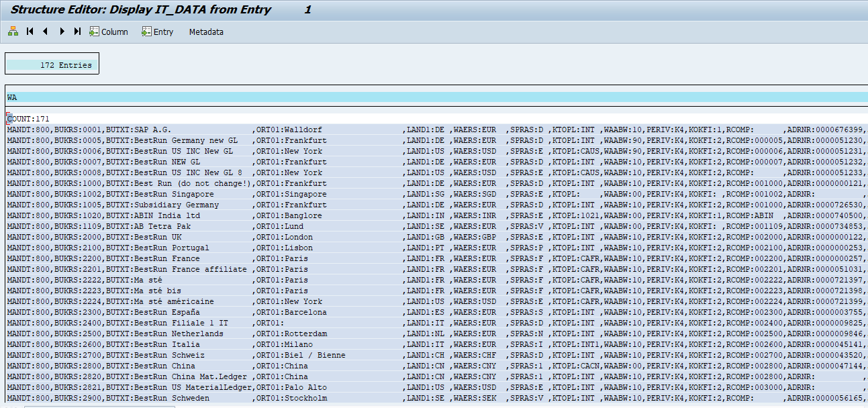The width and height of the screenshot is (868, 408).
Task: Select row BUKRS:0007 BestRun NEW GL
Action: click(436, 162)
